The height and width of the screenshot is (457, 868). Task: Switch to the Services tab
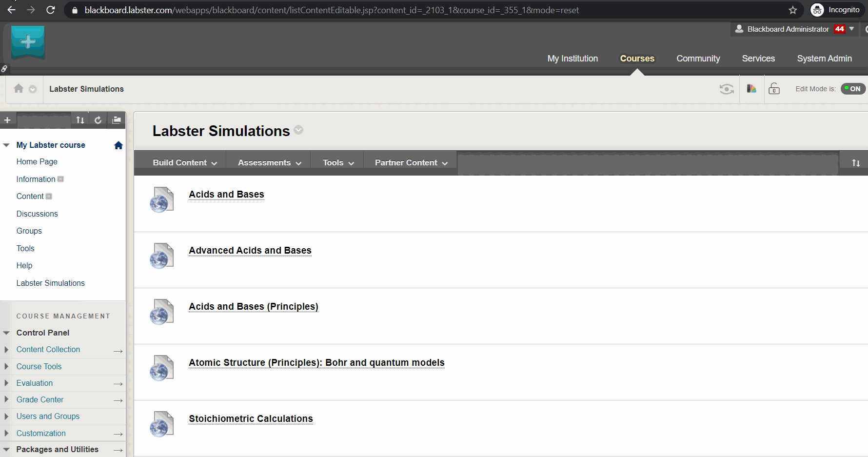pyautogui.click(x=758, y=59)
